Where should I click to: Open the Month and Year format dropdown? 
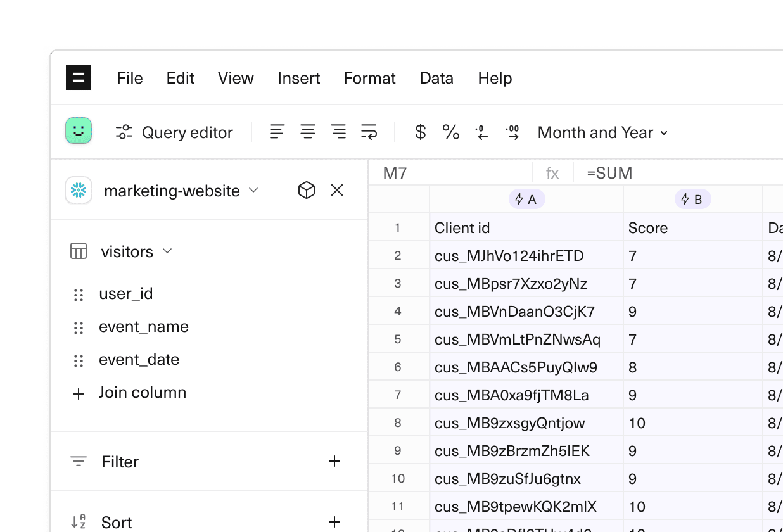click(601, 132)
